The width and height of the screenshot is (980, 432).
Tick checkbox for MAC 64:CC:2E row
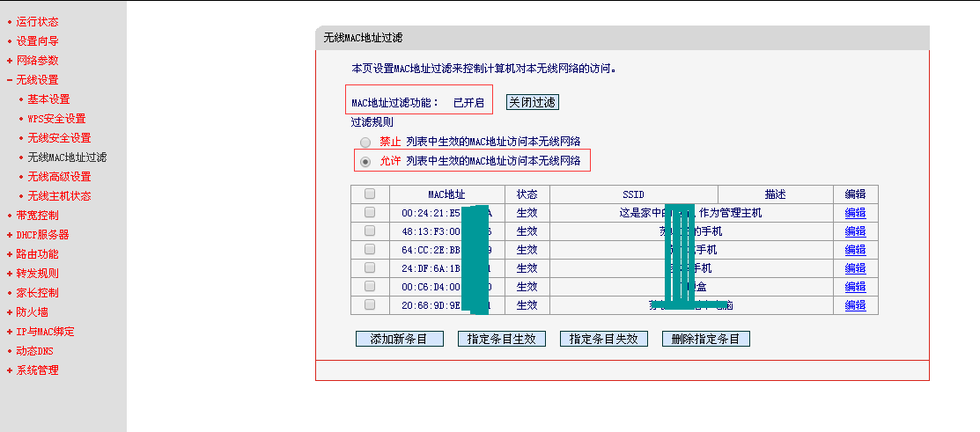[x=370, y=249]
